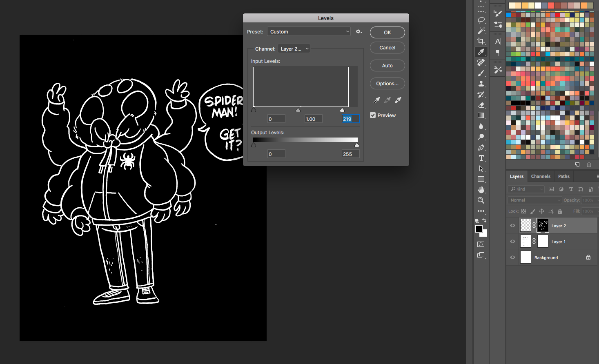This screenshot has height=364, width=599.
Task: Hide Layer 1 visibility eye
Action: click(512, 241)
